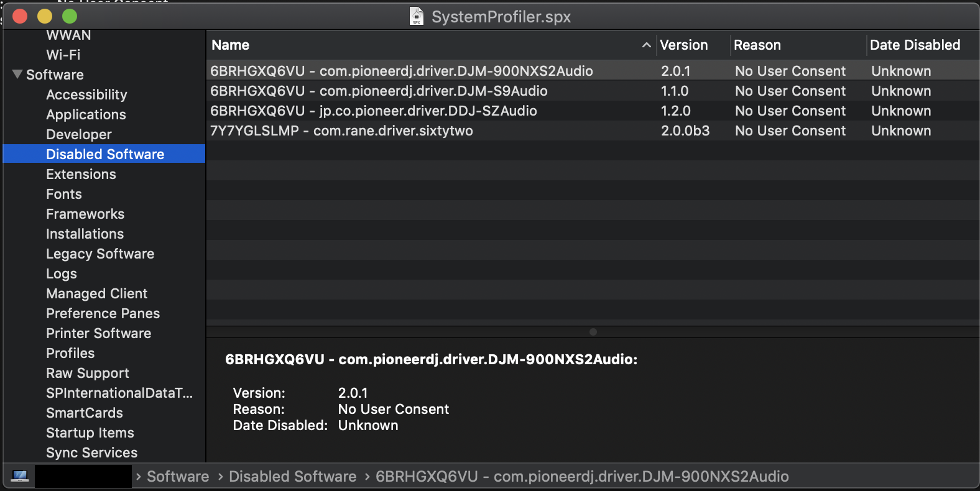Sort by the Version column header

[684, 45]
